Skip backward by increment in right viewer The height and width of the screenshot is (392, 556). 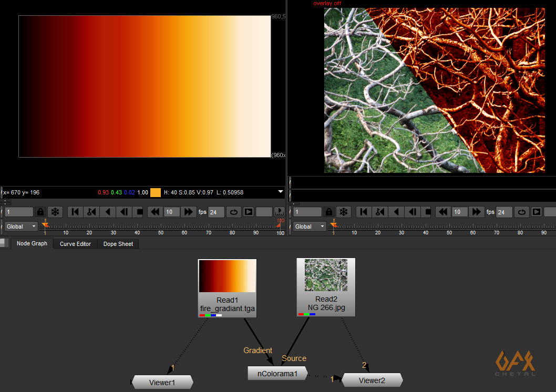coord(443,212)
